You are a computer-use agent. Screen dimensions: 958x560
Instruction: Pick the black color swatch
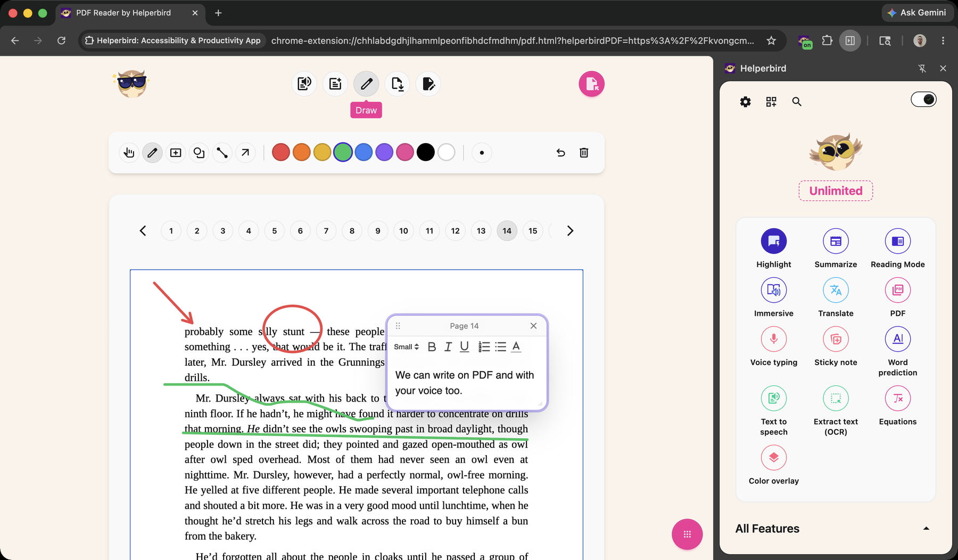426,153
